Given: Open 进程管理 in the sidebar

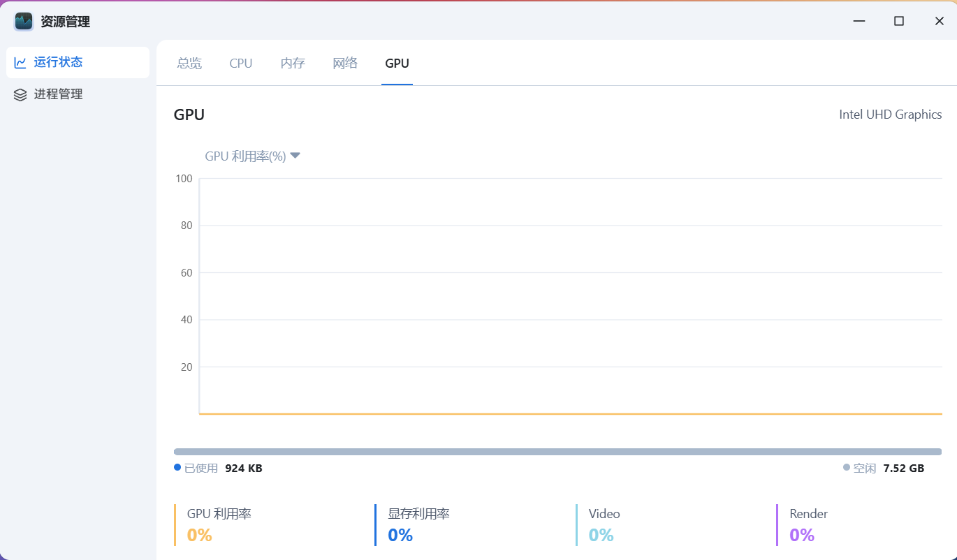Looking at the screenshot, I should coord(59,94).
